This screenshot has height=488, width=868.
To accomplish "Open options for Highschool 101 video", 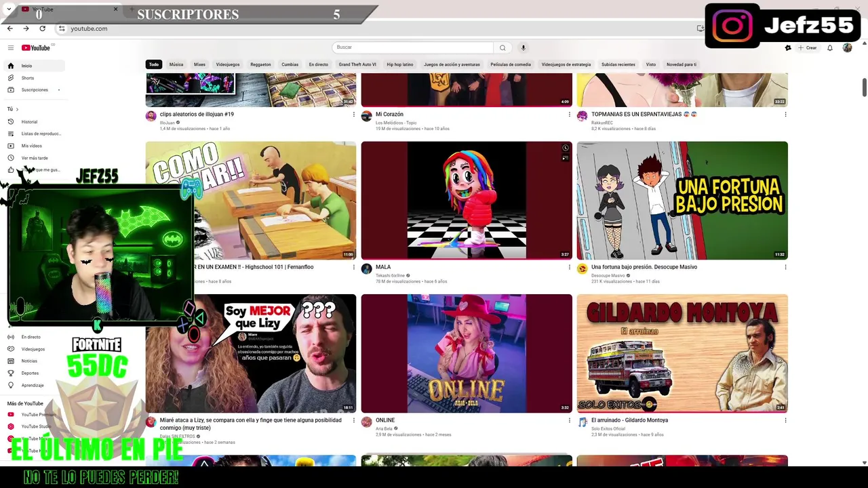I will [353, 267].
